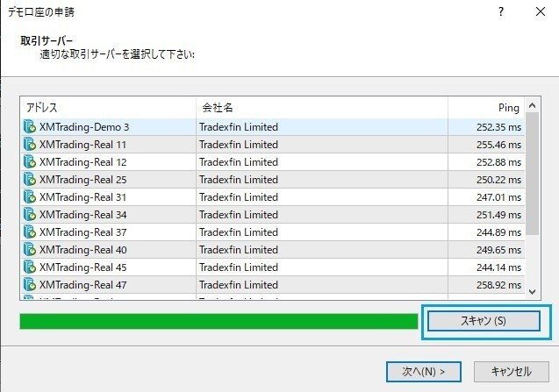The width and height of the screenshot is (559, 392).
Task: Click Tradexfin Limited in XMTrading-Real 47 row
Action: pyautogui.click(x=239, y=284)
